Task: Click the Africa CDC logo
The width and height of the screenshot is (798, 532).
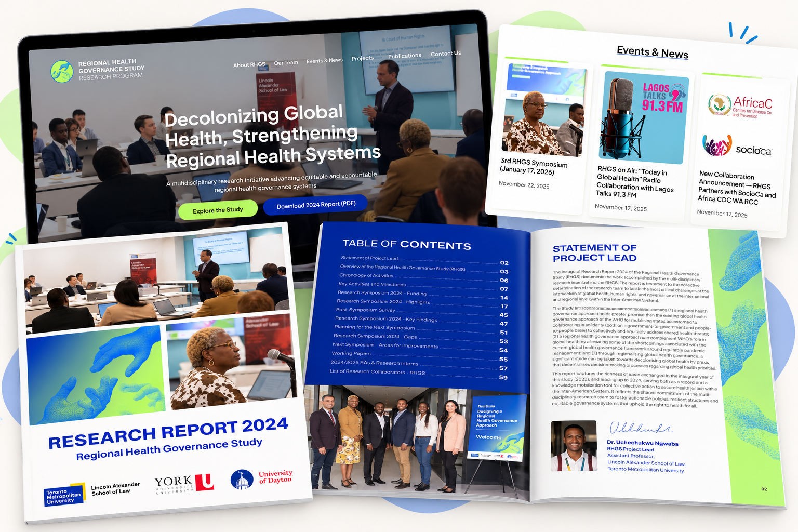Action: [x=740, y=107]
